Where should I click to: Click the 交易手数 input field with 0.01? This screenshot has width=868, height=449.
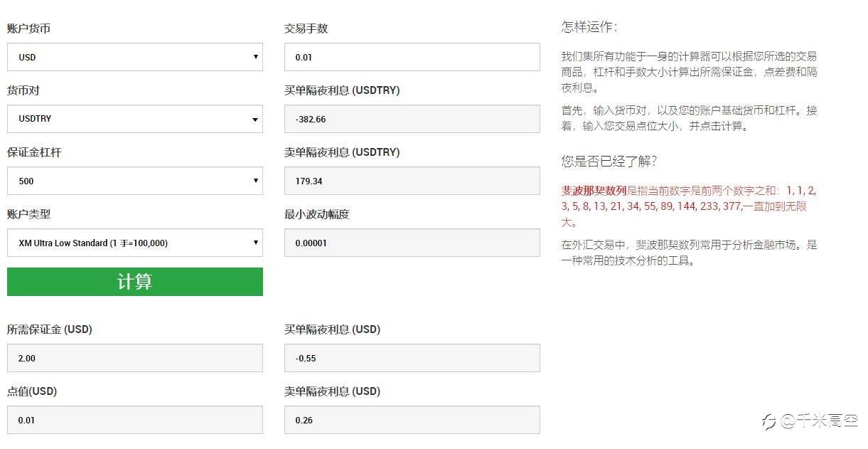[412, 57]
